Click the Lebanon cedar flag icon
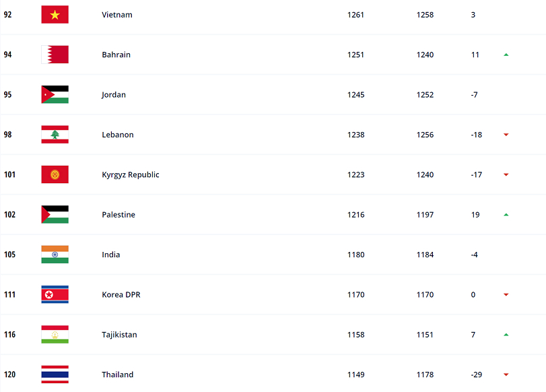This screenshot has height=392, width=546. tap(55, 135)
